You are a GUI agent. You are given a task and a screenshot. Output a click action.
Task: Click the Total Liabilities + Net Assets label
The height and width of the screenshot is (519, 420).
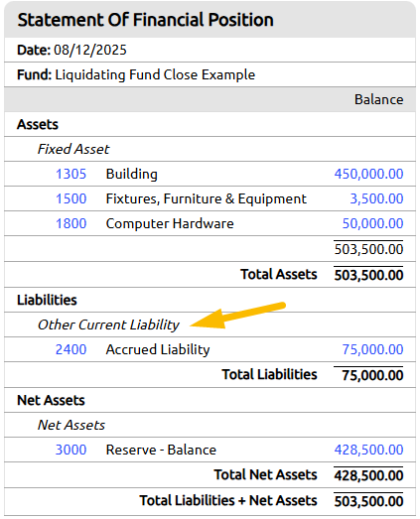pyautogui.click(x=228, y=500)
